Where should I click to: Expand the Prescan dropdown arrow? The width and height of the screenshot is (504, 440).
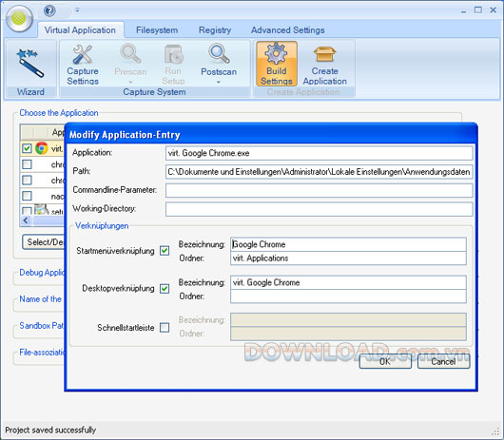(130, 83)
